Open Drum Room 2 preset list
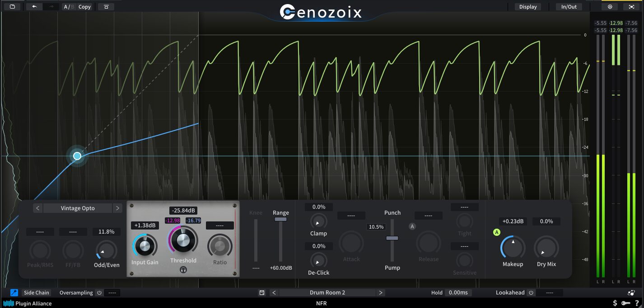 [x=327, y=293]
